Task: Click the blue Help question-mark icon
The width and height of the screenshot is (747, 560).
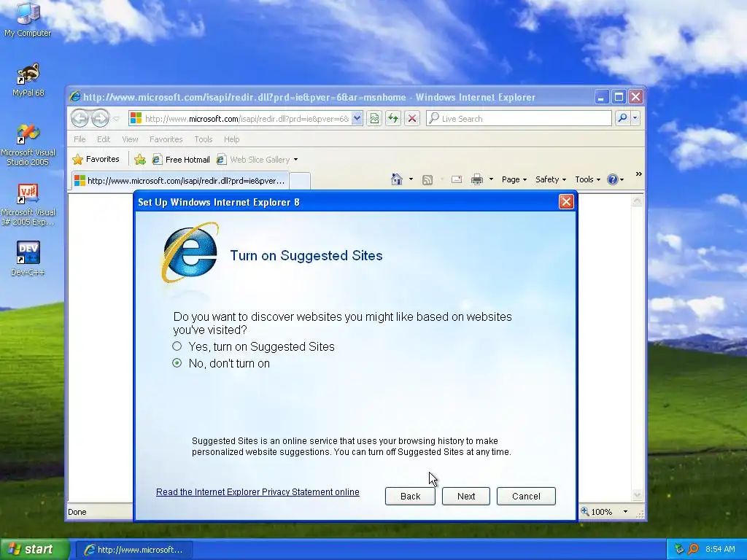Action: 612,179
